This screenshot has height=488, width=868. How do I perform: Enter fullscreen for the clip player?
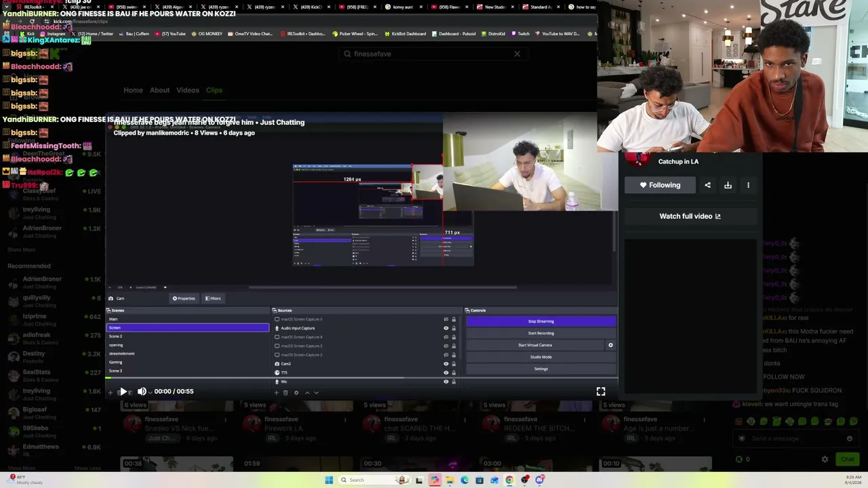point(601,391)
